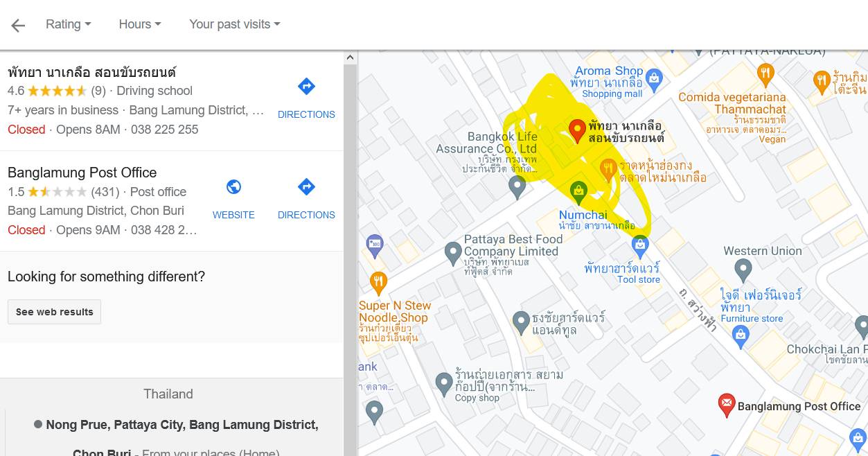Click the Western Union map label
Viewport: 868px width, 456px height.
[x=763, y=251]
